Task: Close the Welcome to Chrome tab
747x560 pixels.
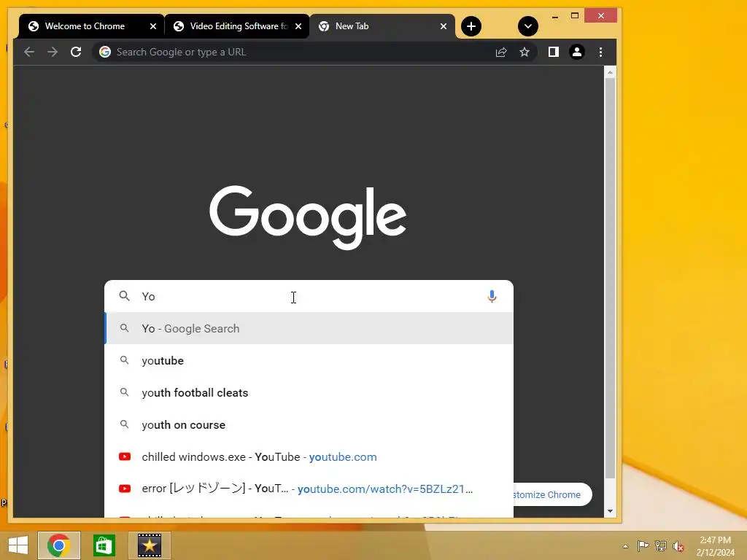Action: click(x=153, y=26)
